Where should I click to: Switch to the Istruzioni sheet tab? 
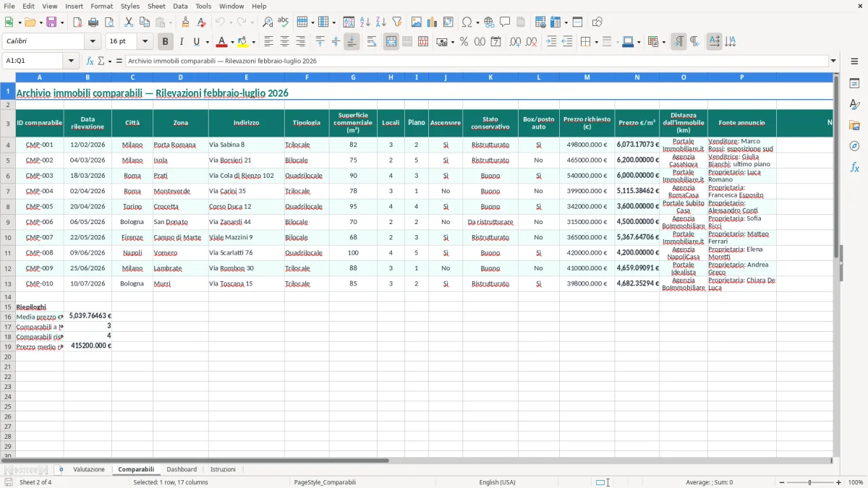[223, 469]
